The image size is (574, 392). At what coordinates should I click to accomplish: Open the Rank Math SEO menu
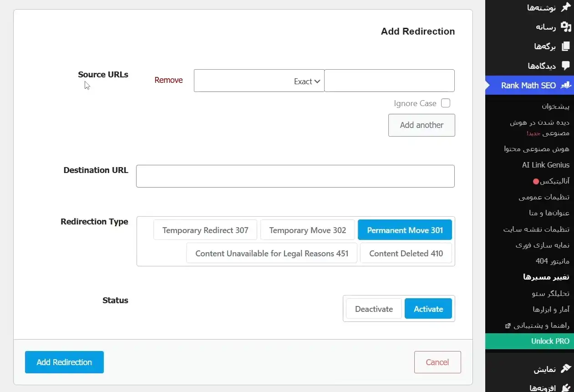point(529,85)
